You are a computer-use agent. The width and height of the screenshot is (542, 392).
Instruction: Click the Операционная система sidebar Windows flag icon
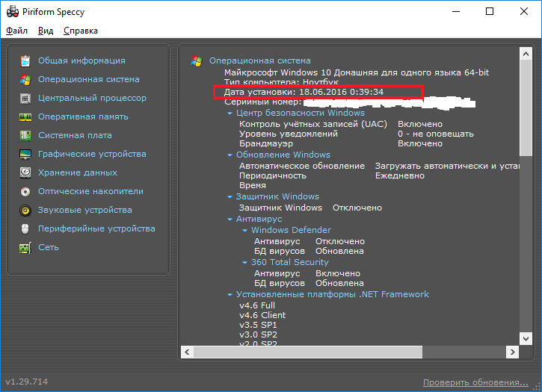click(x=25, y=79)
